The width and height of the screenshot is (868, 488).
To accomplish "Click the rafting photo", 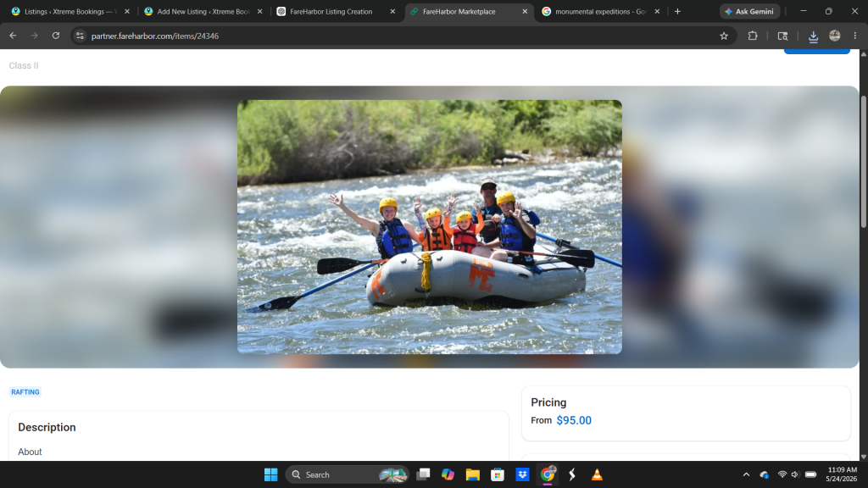I will [430, 227].
